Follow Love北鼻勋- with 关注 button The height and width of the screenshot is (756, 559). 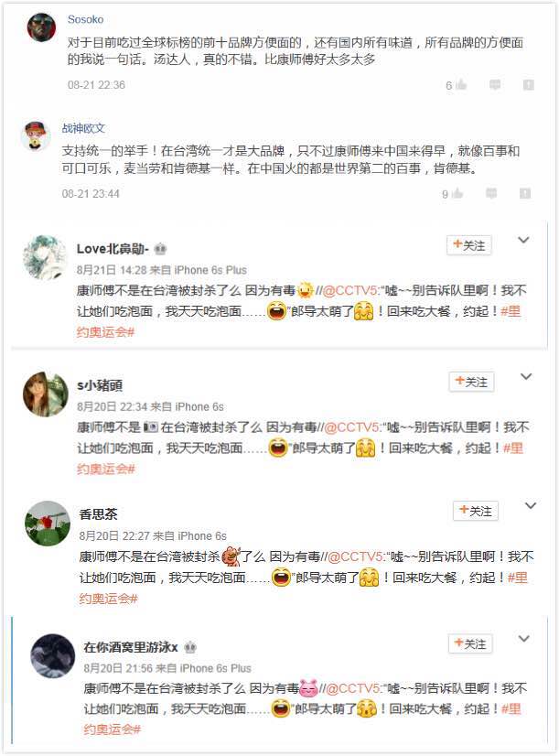coord(469,245)
